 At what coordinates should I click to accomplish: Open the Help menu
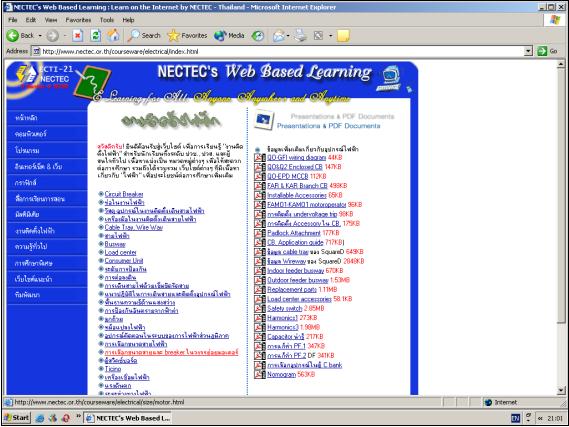(128, 20)
